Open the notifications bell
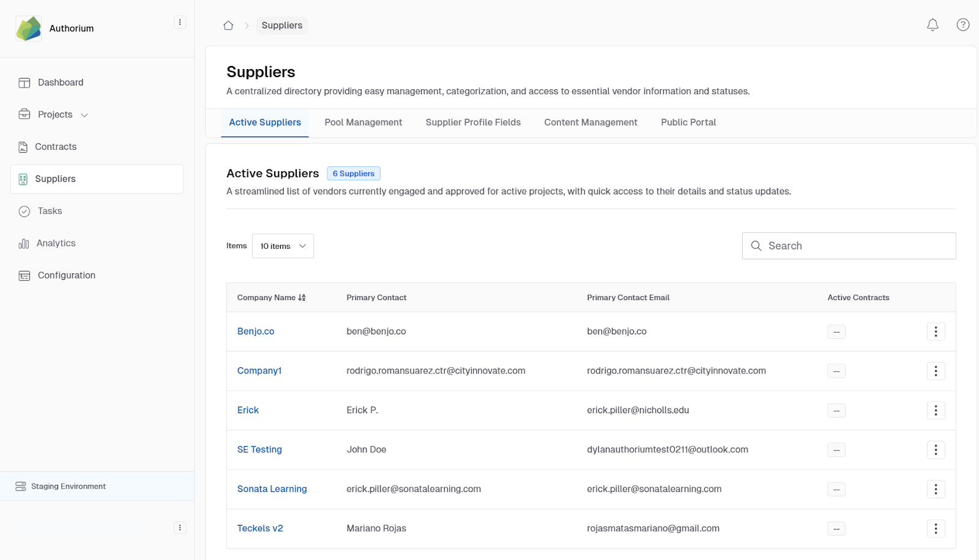Screen dimensions: 979x560 click(x=932, y=25)
